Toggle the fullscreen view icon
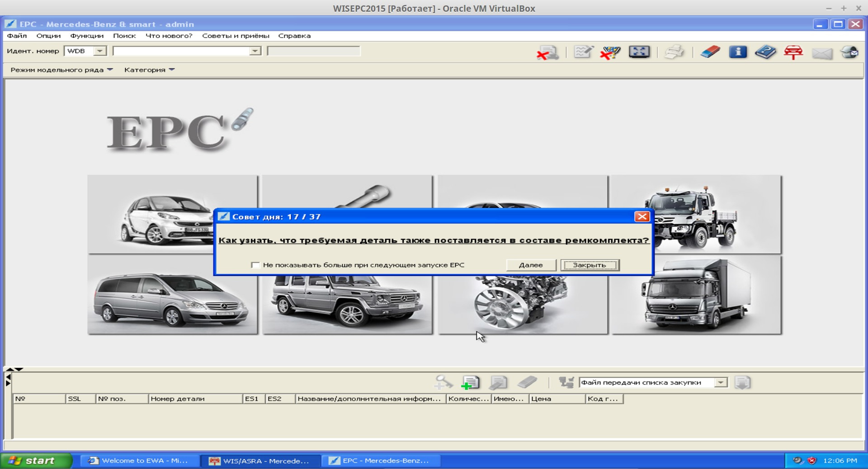This screenshot has height=469, width=868. tap(639, 52)
